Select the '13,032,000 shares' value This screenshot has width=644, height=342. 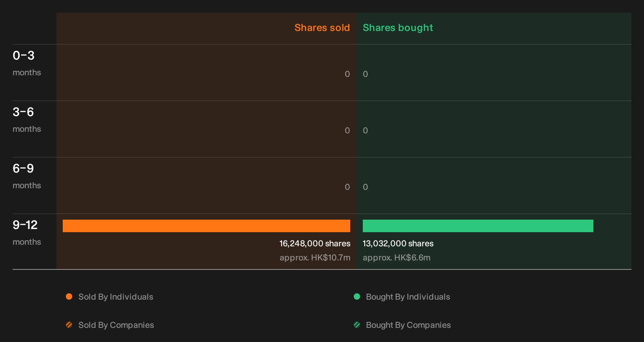(398, 244)
